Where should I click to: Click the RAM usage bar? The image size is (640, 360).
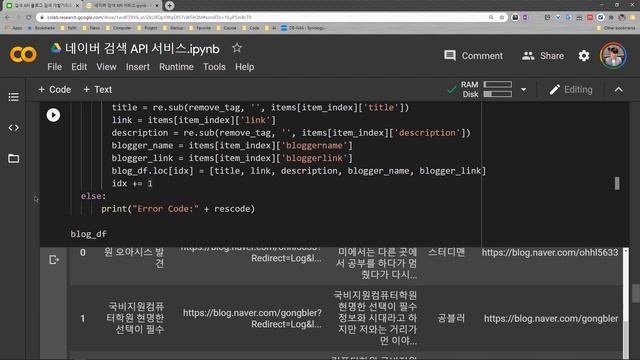coord(498,84)
